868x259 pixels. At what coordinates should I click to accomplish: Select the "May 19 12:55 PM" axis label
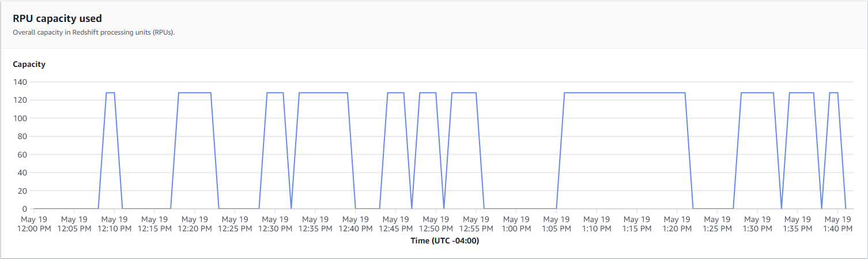[x=476, y=224]
